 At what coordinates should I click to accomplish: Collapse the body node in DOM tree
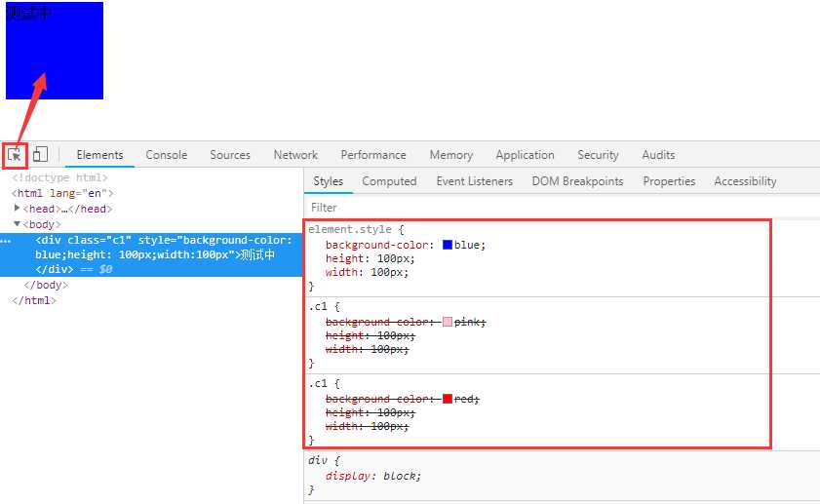17,224
